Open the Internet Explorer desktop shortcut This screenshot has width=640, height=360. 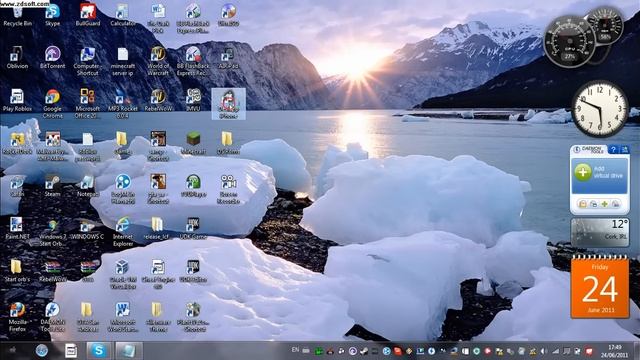122,231
